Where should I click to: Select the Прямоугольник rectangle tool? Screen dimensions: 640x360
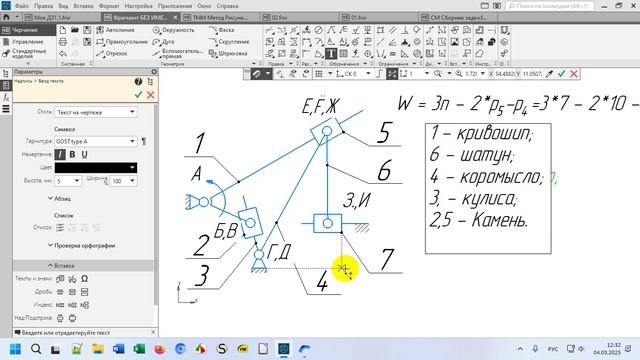pos(122,42)
